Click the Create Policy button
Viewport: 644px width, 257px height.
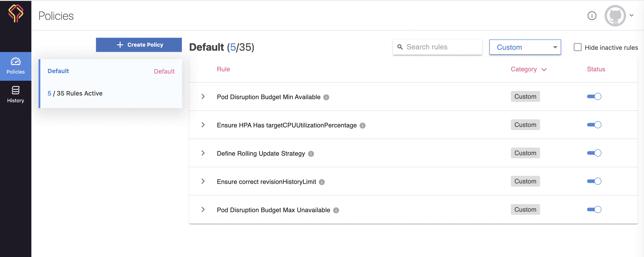pos(139,45)
